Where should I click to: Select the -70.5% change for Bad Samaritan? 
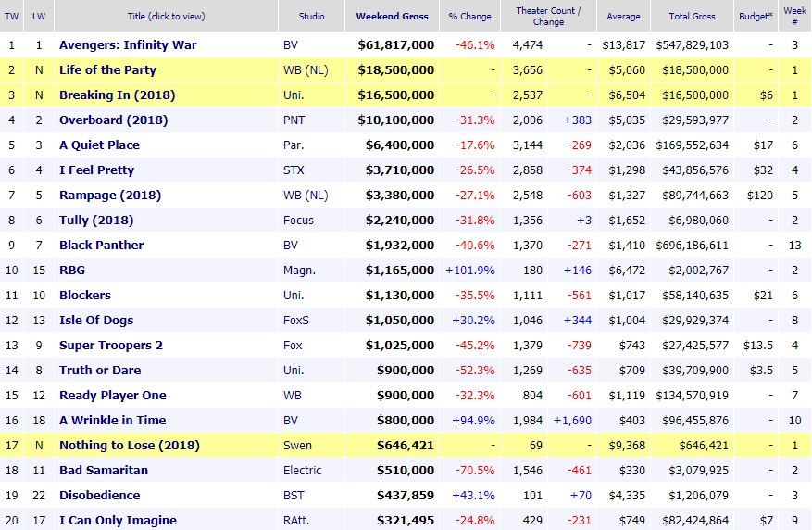pyautogui.click(x=475, y=471)
